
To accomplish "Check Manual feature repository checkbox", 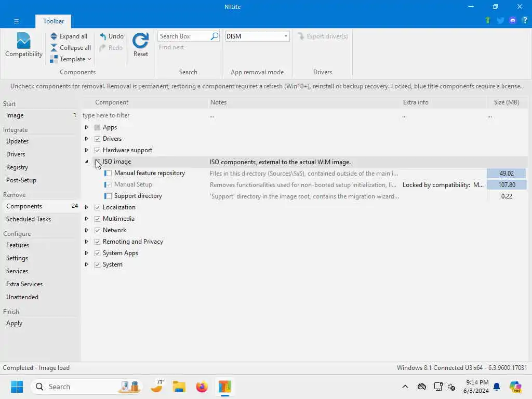I will point(108,174).
